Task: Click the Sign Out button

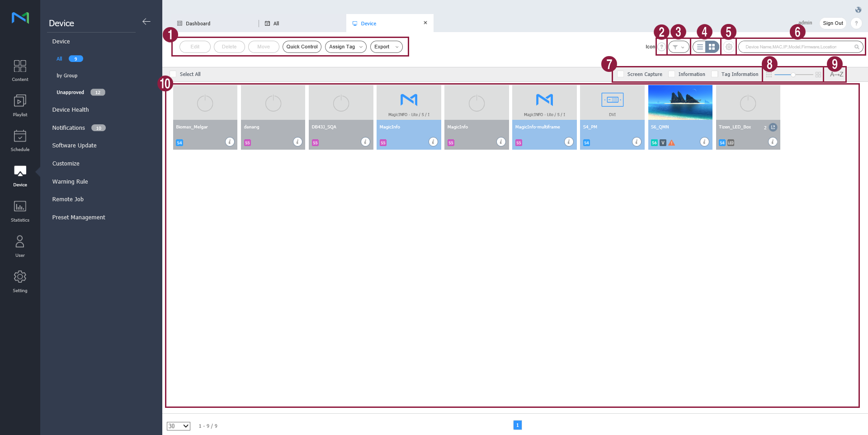Action: pyautogui.click(x=832, y=24)
